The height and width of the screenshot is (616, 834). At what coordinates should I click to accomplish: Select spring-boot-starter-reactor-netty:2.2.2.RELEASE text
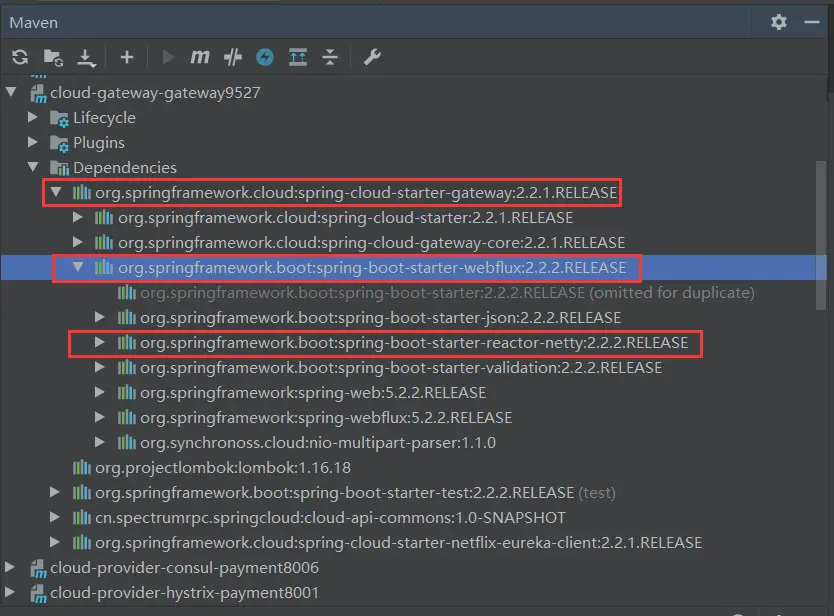(414, 343)
